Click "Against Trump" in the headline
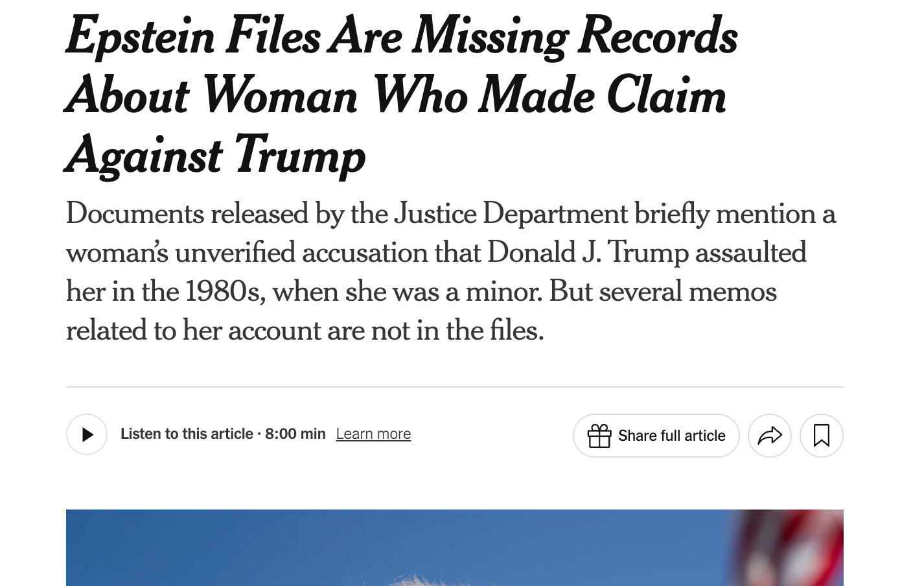Screen dimensions: 924x586 216,156
